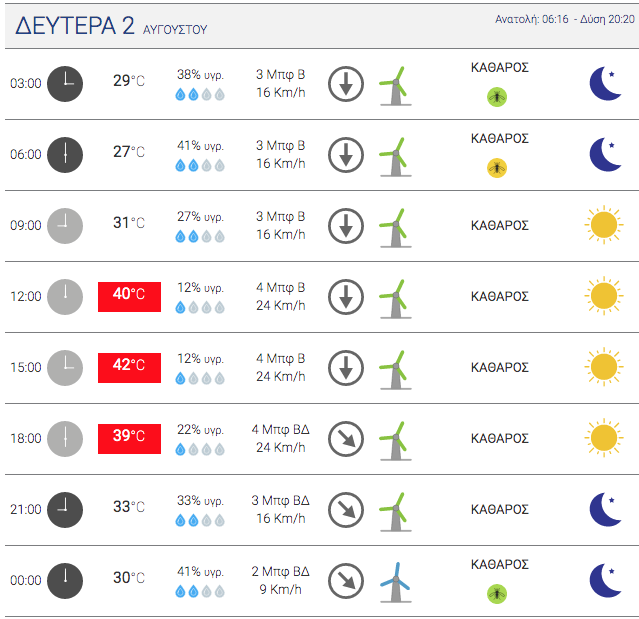Click the humidity droplets at 15:00
Screen dimensions: 639x619
(x=200, y=378)
